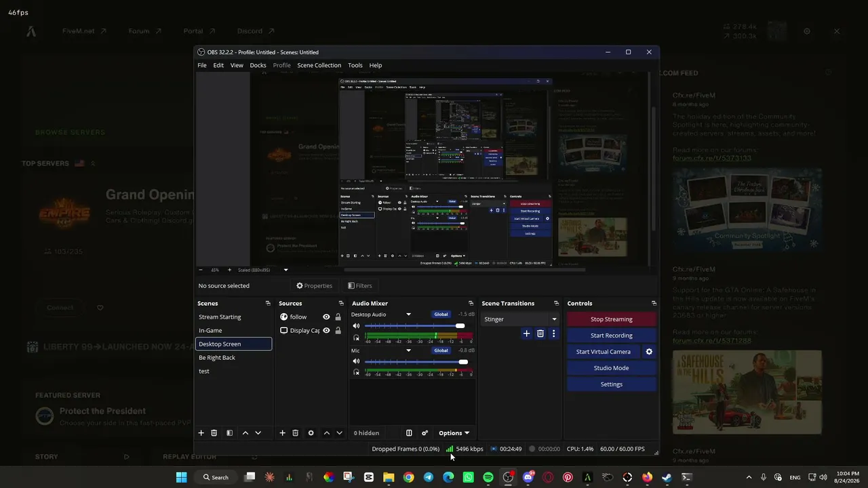Viewport: 868px width, 488px height.
Task: Hide the follow source with eye icon
Action: (326, 317)
